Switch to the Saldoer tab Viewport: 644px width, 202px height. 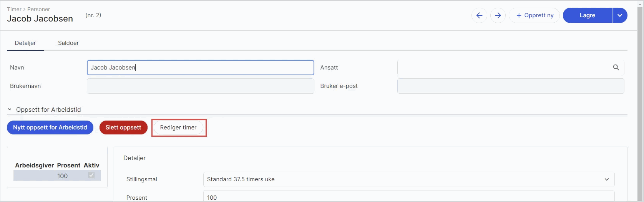(x=68, y=43)
